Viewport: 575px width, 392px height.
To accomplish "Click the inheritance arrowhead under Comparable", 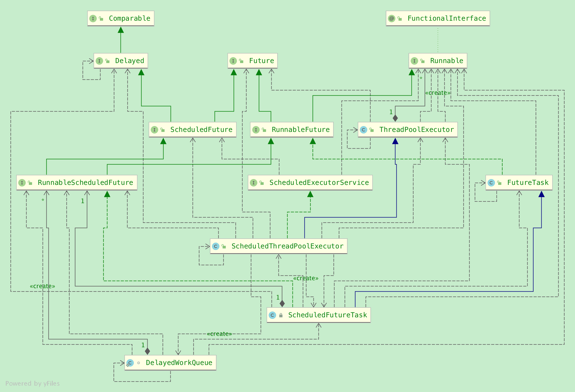I will (x=121, y=30).
